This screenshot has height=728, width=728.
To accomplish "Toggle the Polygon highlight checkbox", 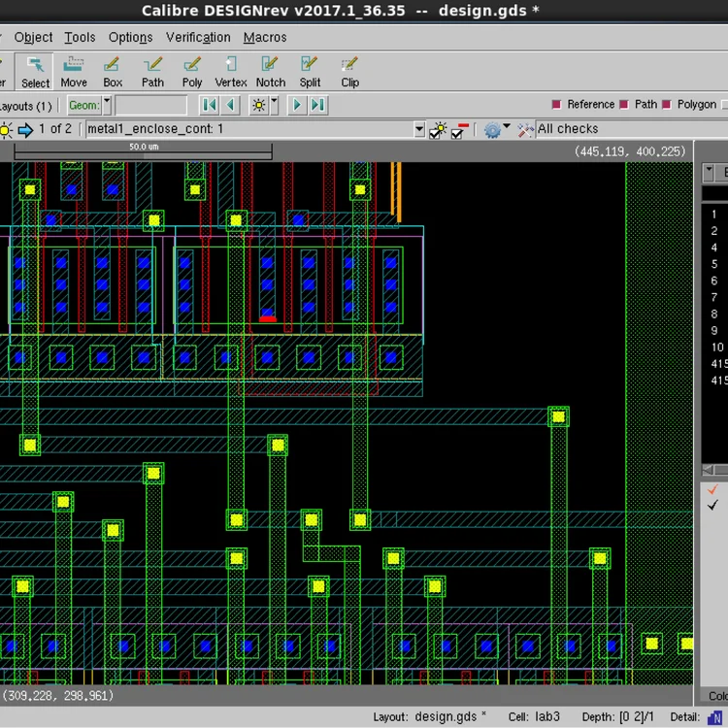I will [x=666, y=105].
